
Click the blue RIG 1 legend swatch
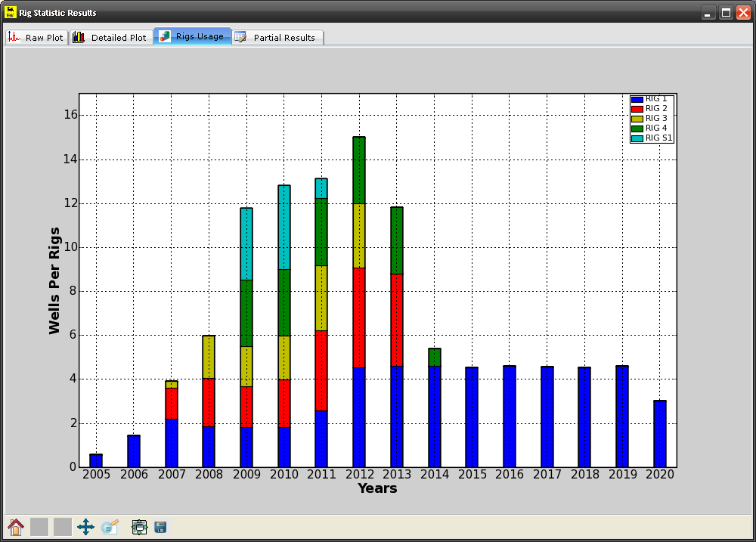pyautogui.click(x=637, y=99)
